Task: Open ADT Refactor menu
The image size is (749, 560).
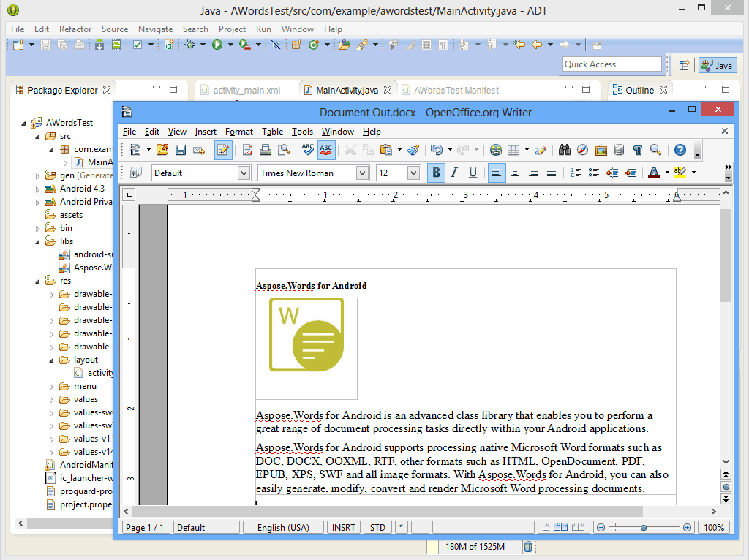Action: (75, 29)
